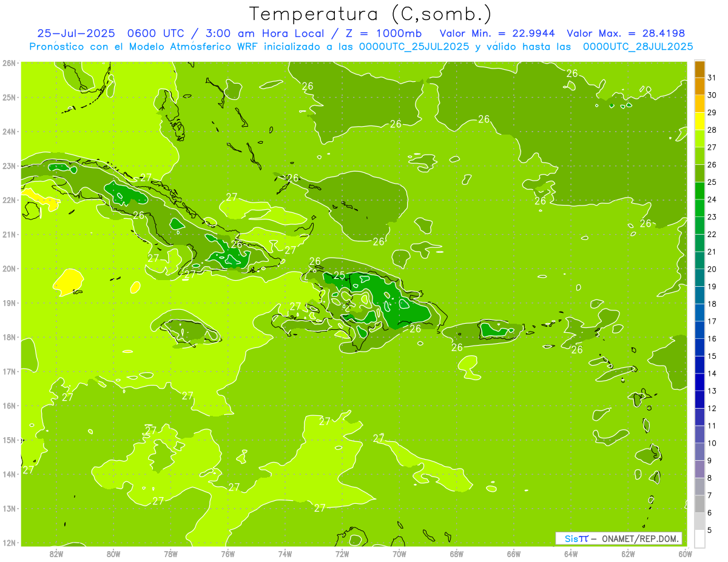
Task: Click the legend color band between 25 and 26
Action: [699, 173]
